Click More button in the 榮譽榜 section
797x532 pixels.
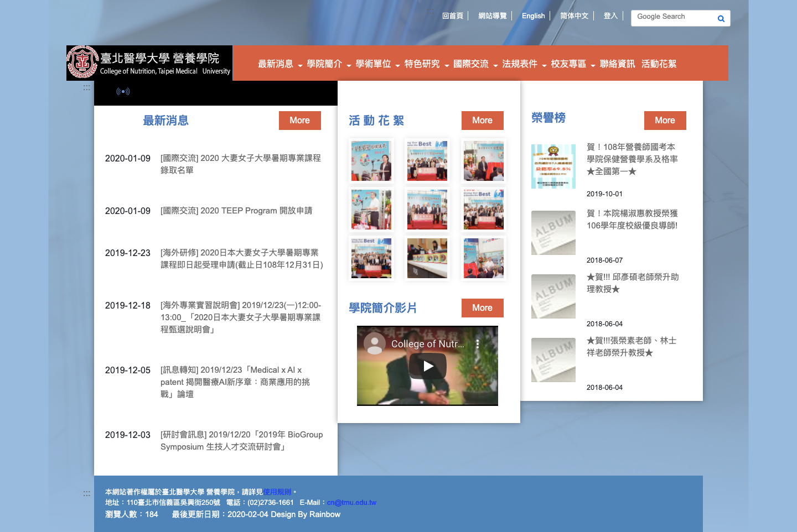pos(665,121)
